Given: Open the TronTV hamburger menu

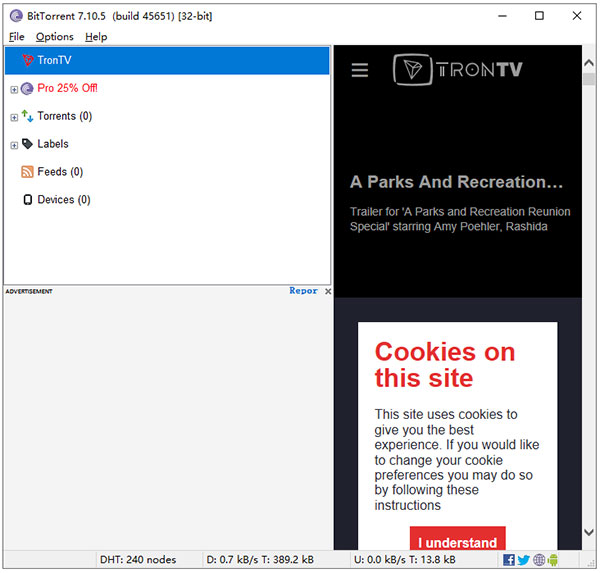Looking at the screenshot, I should [x=360, y=70].
